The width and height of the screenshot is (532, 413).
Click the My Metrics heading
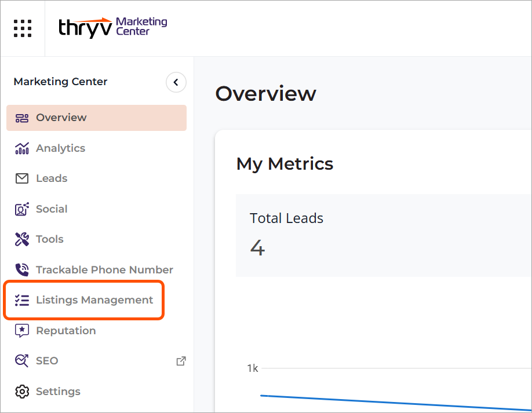tap(285, 164)
